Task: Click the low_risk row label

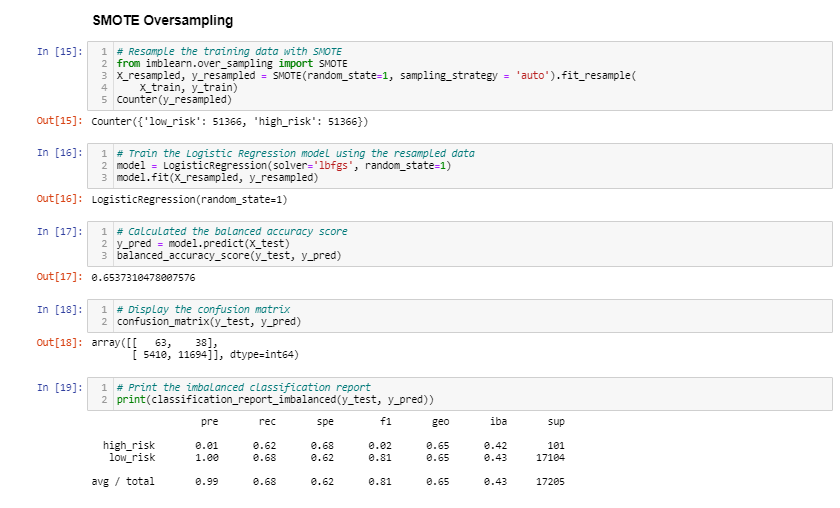Action: tap(132, 458)
